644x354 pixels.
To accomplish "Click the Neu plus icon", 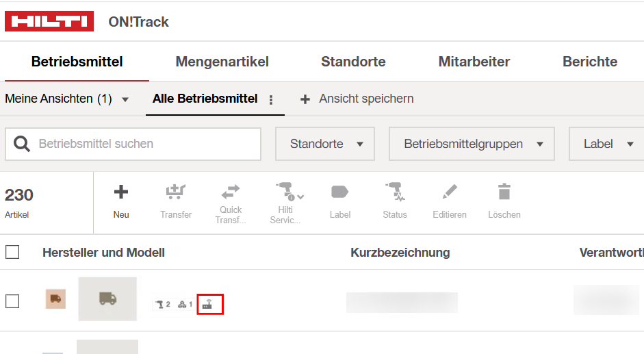I will tap(120, 192).
